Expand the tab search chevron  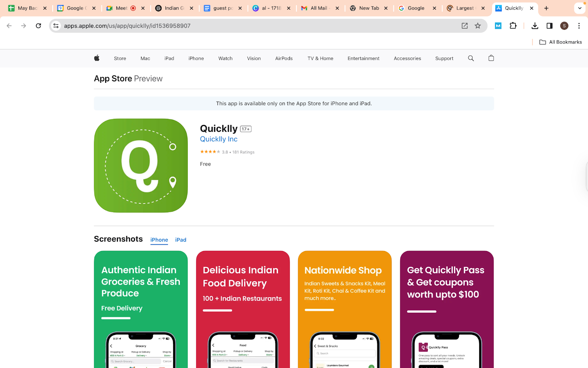(580, 8)
